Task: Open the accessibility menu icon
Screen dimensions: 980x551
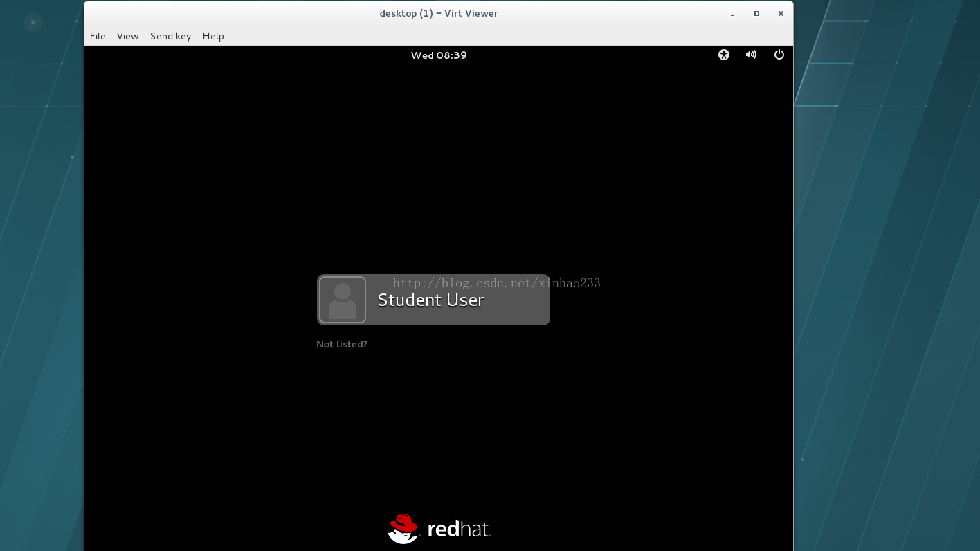Action: click(x=724, y=55)
